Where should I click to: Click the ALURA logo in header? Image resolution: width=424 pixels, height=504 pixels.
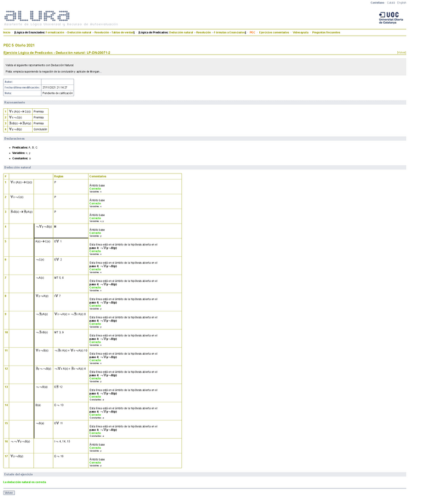37,16
